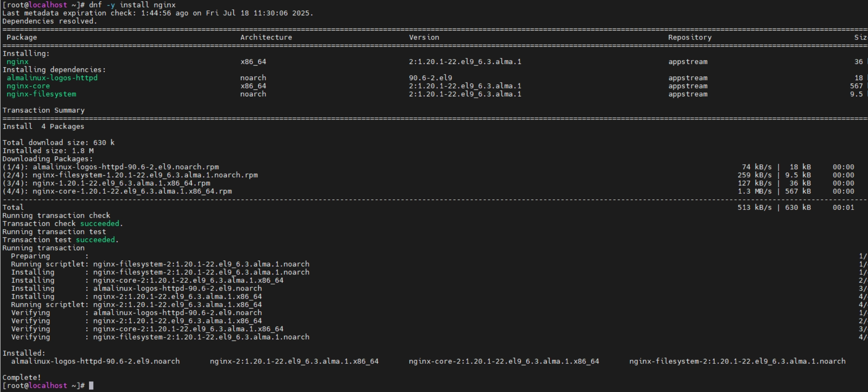Viewport: 868px width, 392px height.
Task: Click download line '(3/4): nginx-1.20.1-22' rpm
Action: click(107, 183)
